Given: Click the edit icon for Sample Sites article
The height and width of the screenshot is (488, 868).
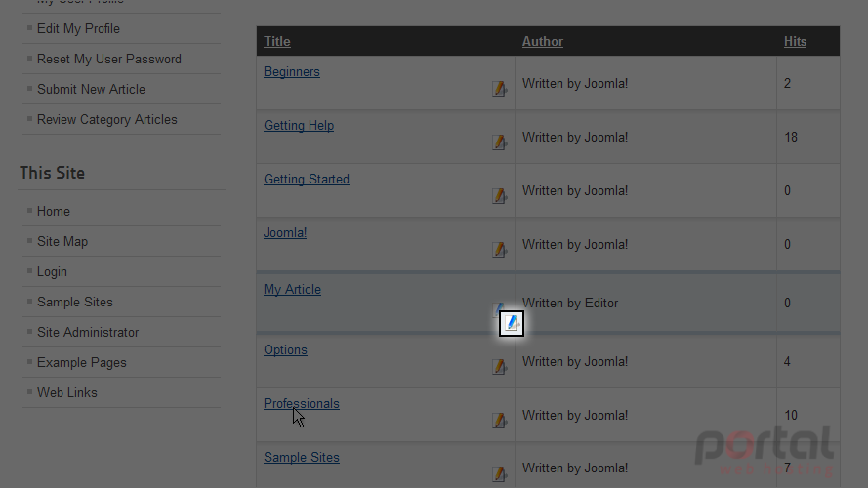Looking at the screenshot, I should [499, 473].
